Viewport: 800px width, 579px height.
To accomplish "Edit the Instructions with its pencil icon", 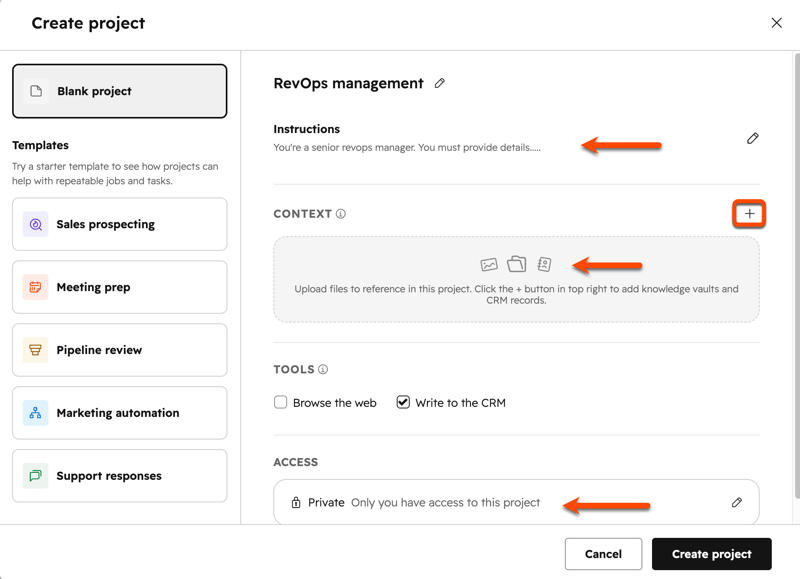I will tap(753, 138).
